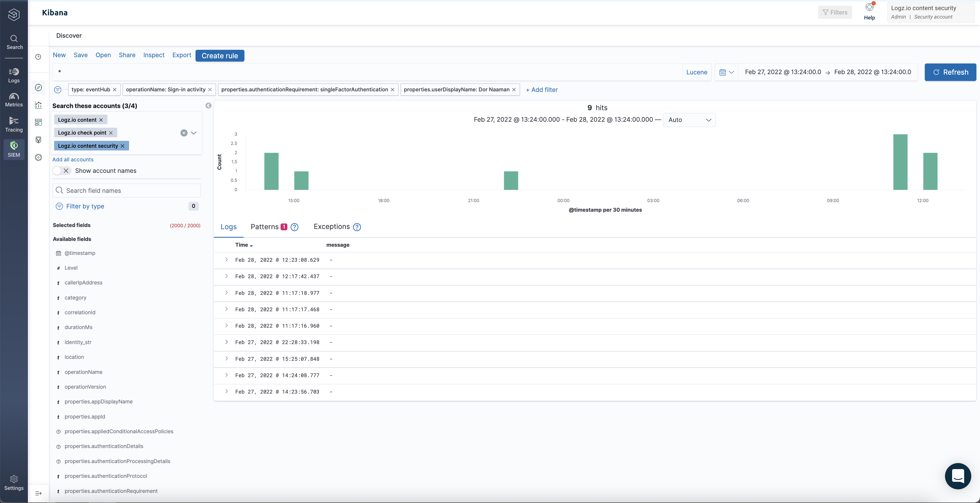Open SIEM from the sidebar
This screenshot has width=980, height=503.
click(x=14, y=149)
